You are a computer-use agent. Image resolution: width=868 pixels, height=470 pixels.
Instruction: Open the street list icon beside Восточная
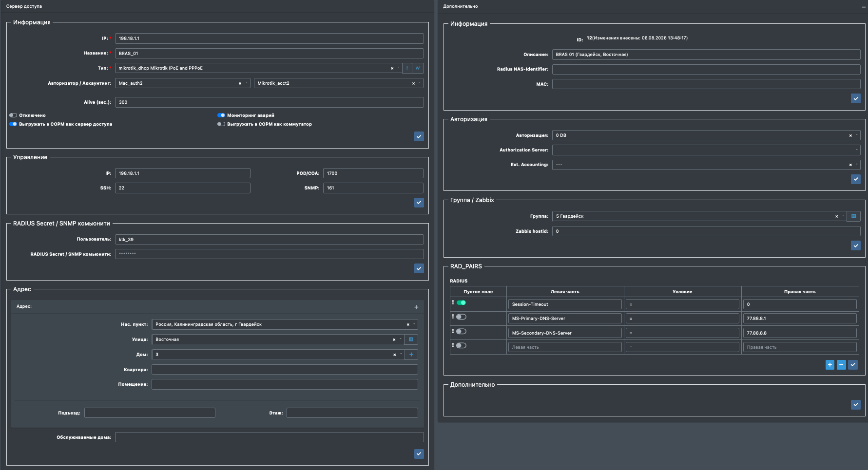click(x=411, y=339)
